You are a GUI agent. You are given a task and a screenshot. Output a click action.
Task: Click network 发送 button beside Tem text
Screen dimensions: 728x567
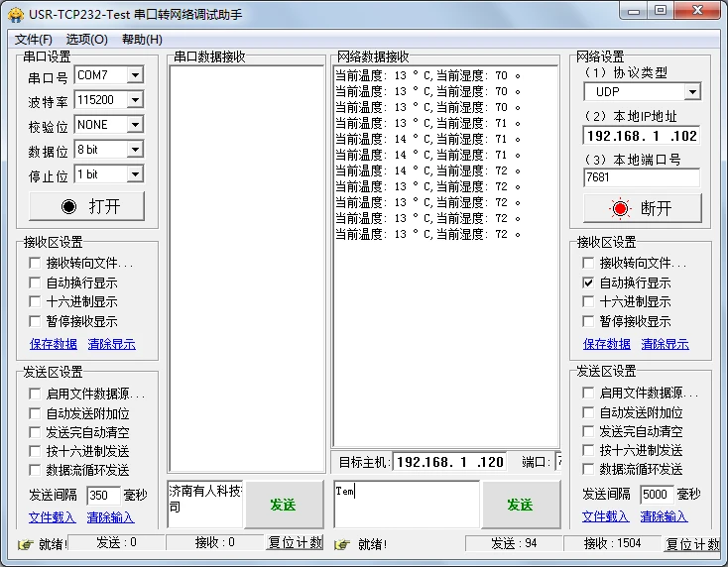pyautogui.click(x=521, y=505)
